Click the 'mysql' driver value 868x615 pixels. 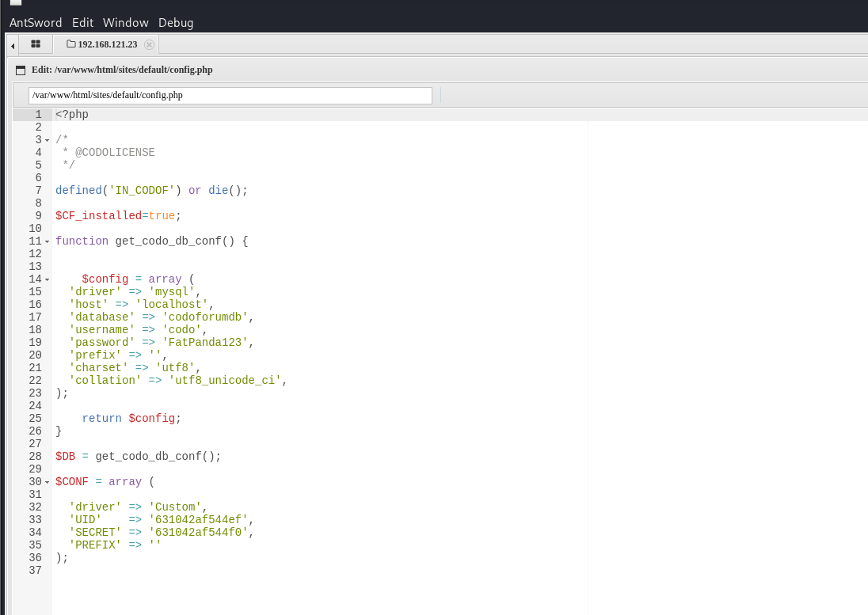tap(172, 291)
